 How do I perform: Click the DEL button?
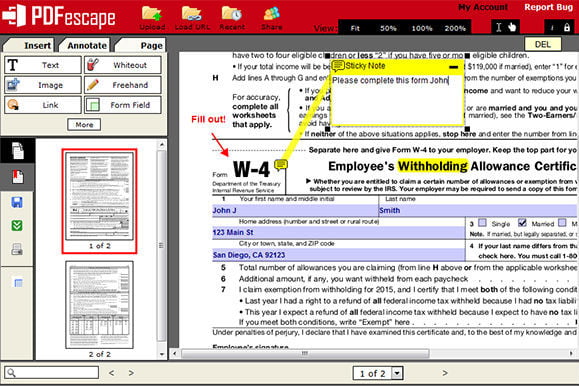[543, 44]
